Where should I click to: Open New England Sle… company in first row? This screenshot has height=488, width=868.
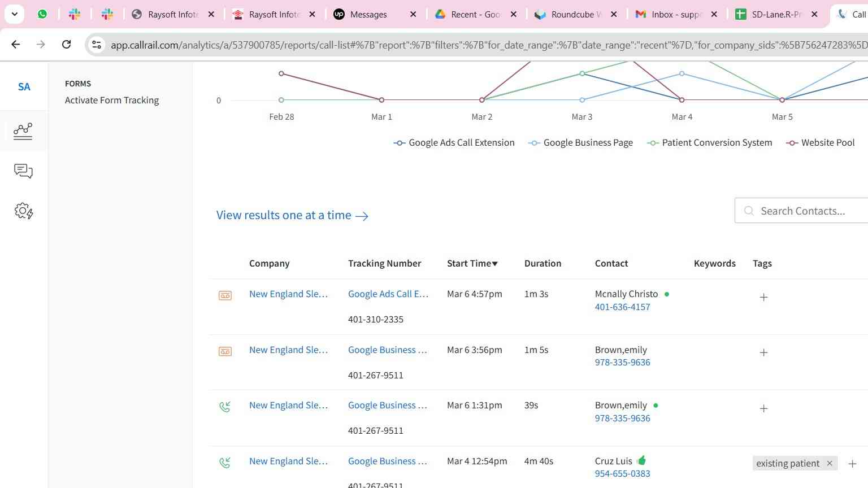tap(288, 294)
